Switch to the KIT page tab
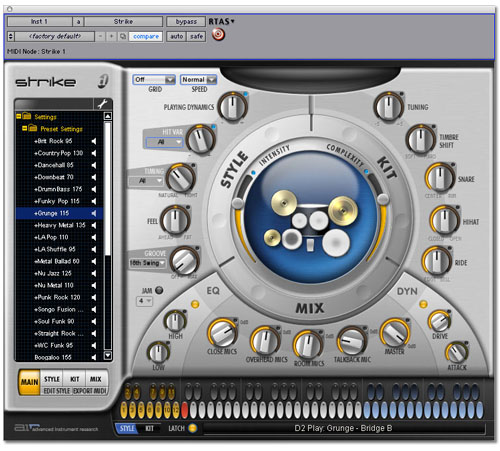The image size is (500, 451). click(x=74, y=379)
